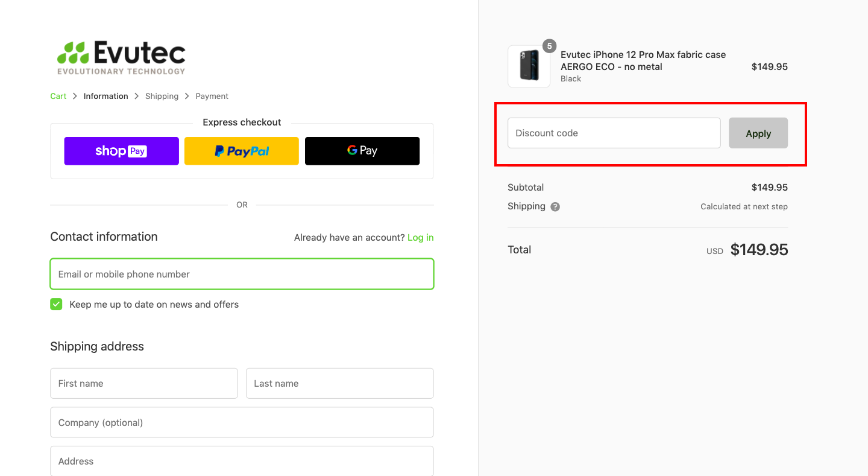Pay with PayPal express button
This screenshot has width=868, height=476.
coord(242,151)
